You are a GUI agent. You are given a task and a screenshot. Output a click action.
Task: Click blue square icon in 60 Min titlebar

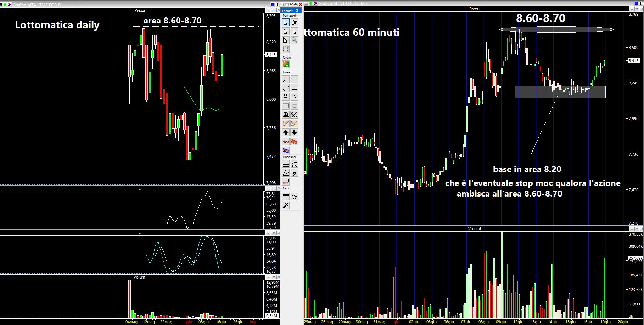click(636, 3)
